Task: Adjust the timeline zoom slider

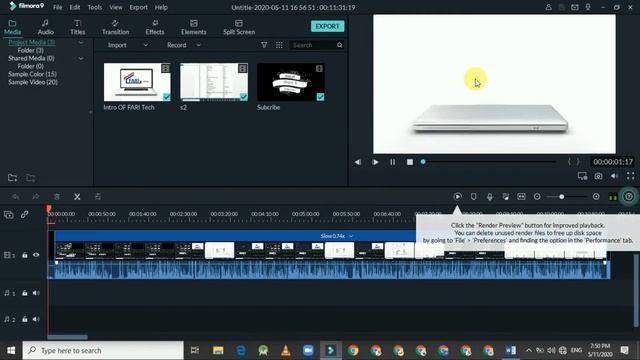Action: tap(567, 197)
